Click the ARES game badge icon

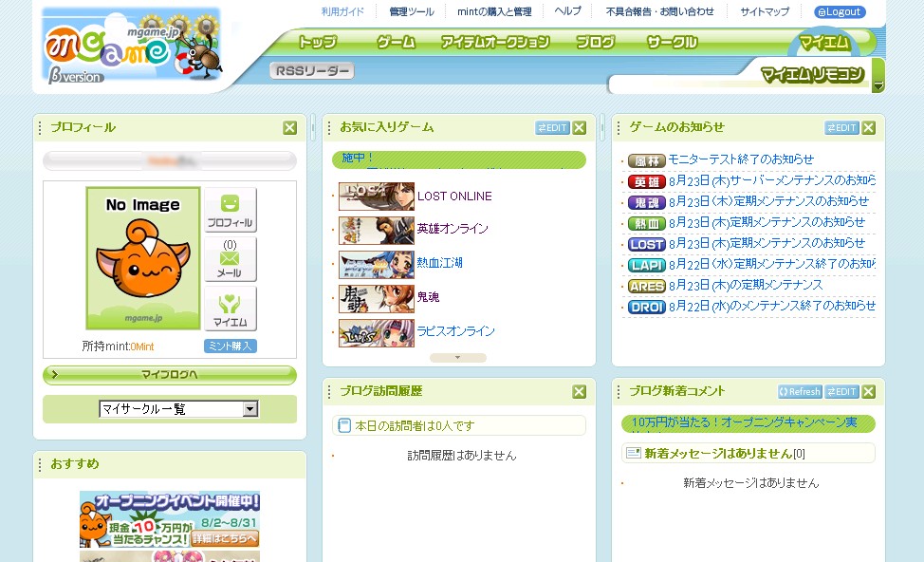point(646,286)
